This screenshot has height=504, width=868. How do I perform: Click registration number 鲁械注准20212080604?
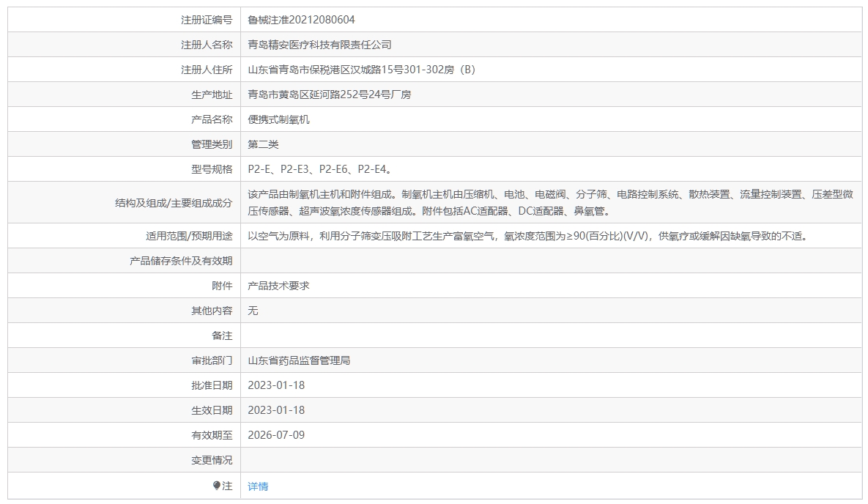tap(301, 20)
